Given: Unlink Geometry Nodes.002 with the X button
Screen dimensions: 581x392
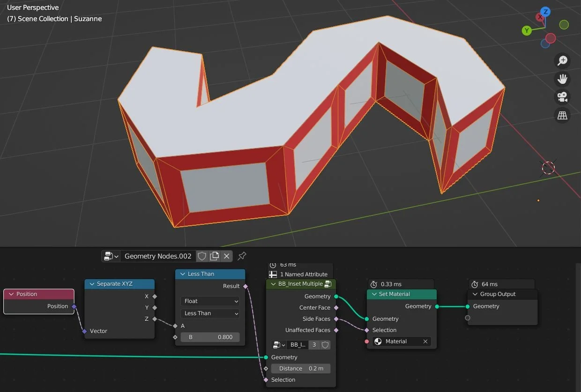Looking at the screenshot, I should [x=227, y=256].
